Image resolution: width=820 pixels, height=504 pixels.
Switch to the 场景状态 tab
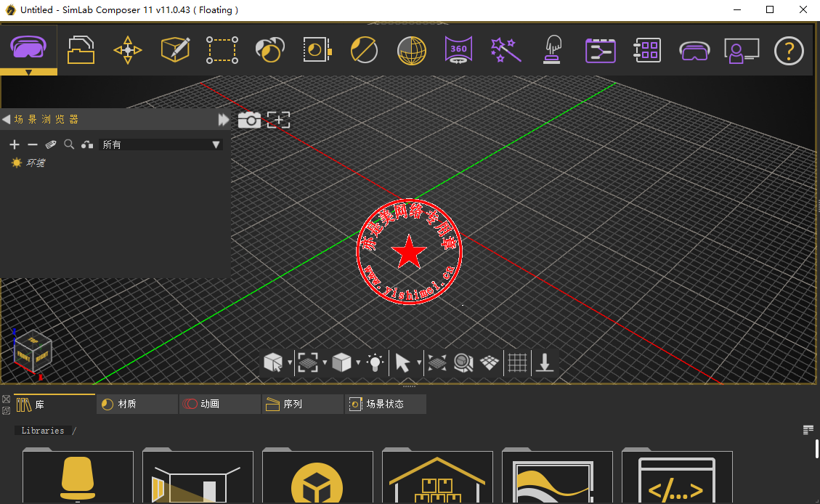[x=386, y=404]
